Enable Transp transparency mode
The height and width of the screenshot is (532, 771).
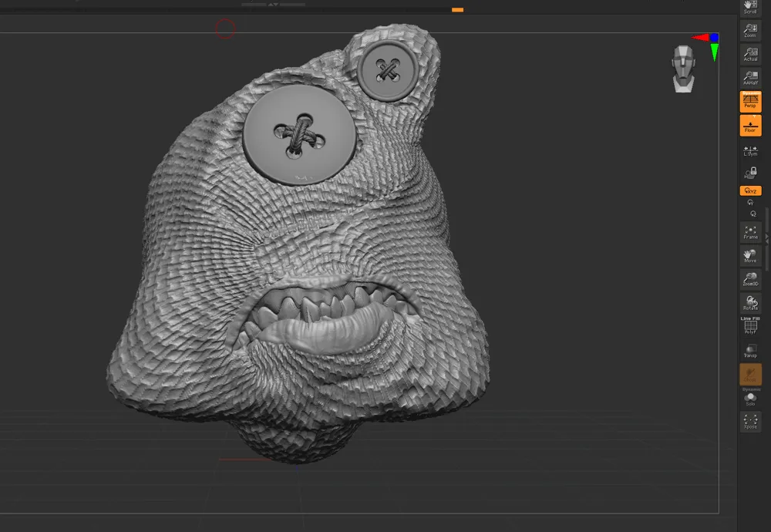[x=750, y=351]
